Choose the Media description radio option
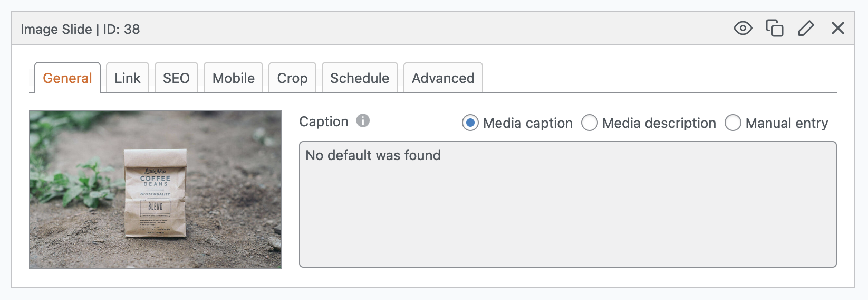The image size is (868, 300). (x=589, y=123)
